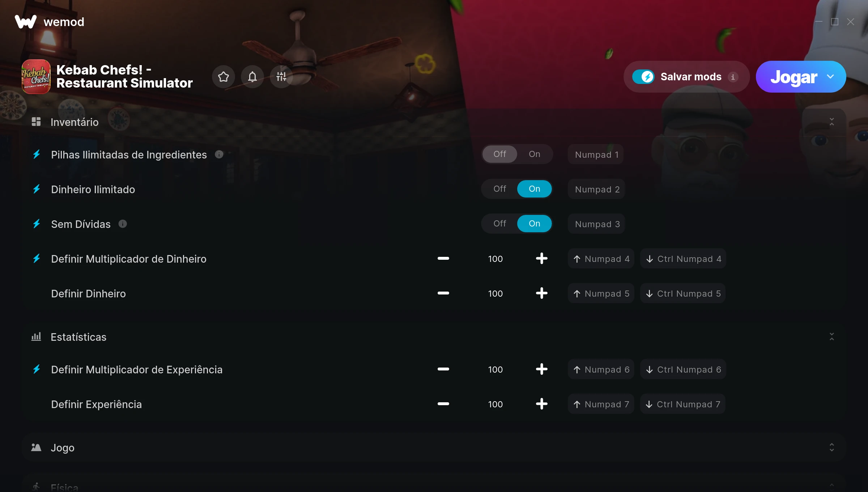868x492 pixels.
Task: Increase Definir Multiplicador de Dinheiro with plus
Action: pyautogui.click(x=541, y=259)
